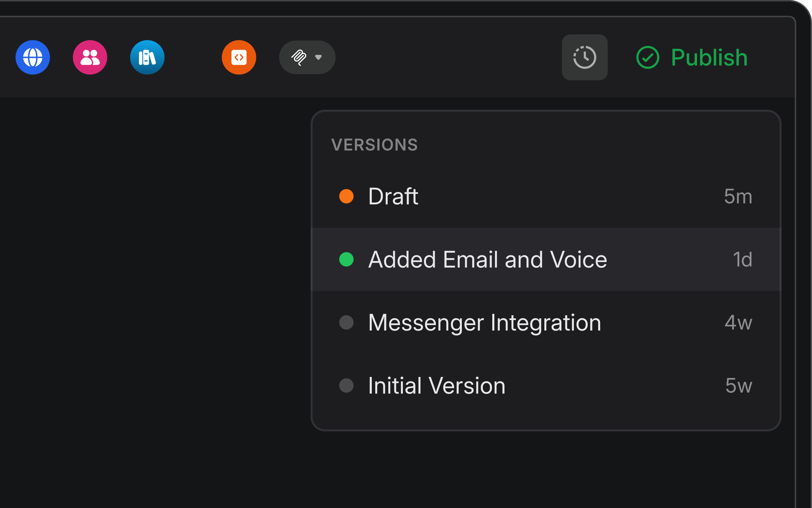
Task: Select the teal library icon
Action: click(147, 57)
